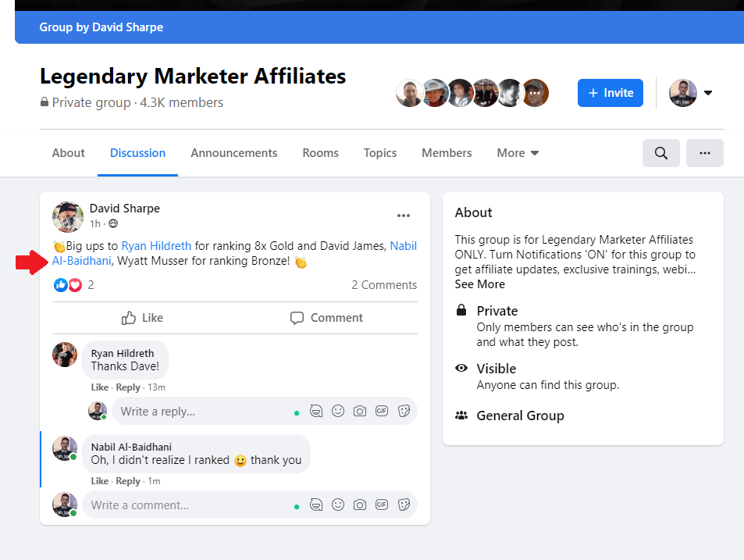Click Visible heading in About panel
744x560 pixels.
pyautogui.click(x=497, y=369)
